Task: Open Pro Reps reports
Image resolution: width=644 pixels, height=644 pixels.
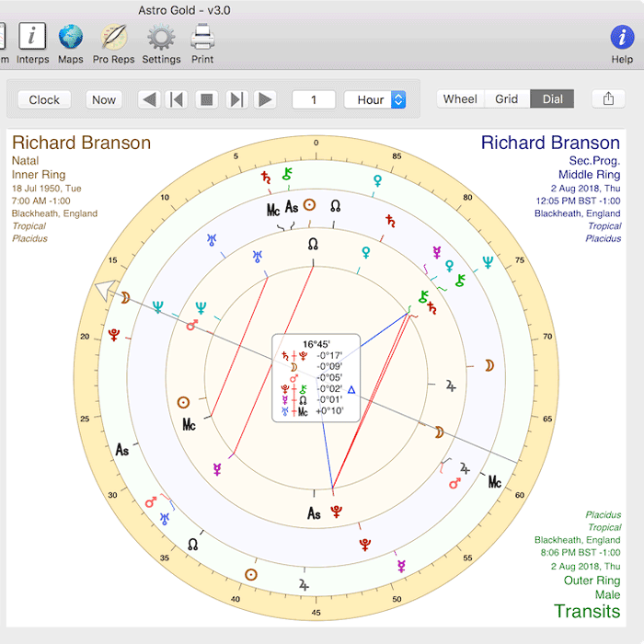Action: click(114, 43)
